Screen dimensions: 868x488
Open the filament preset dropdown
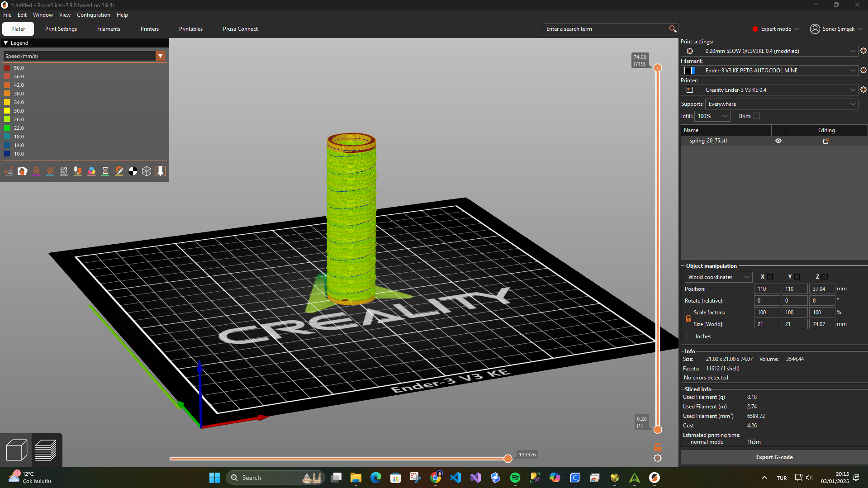pos(769,71)
